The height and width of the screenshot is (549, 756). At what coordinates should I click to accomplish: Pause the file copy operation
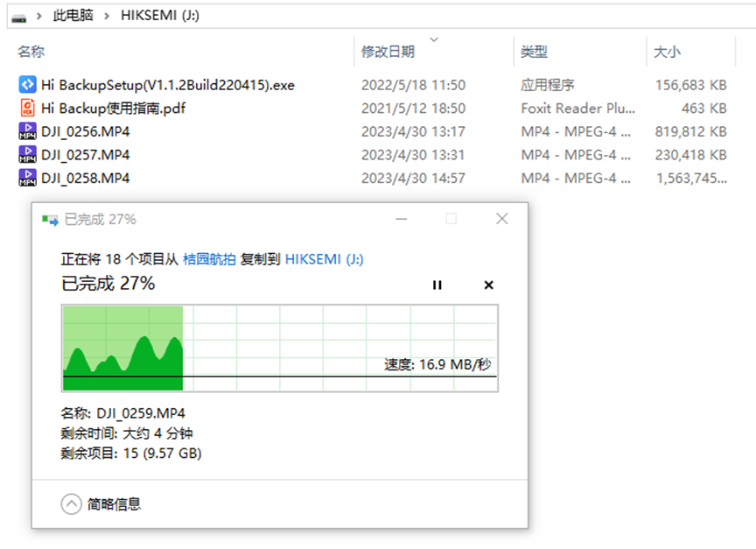pos(437,285)
